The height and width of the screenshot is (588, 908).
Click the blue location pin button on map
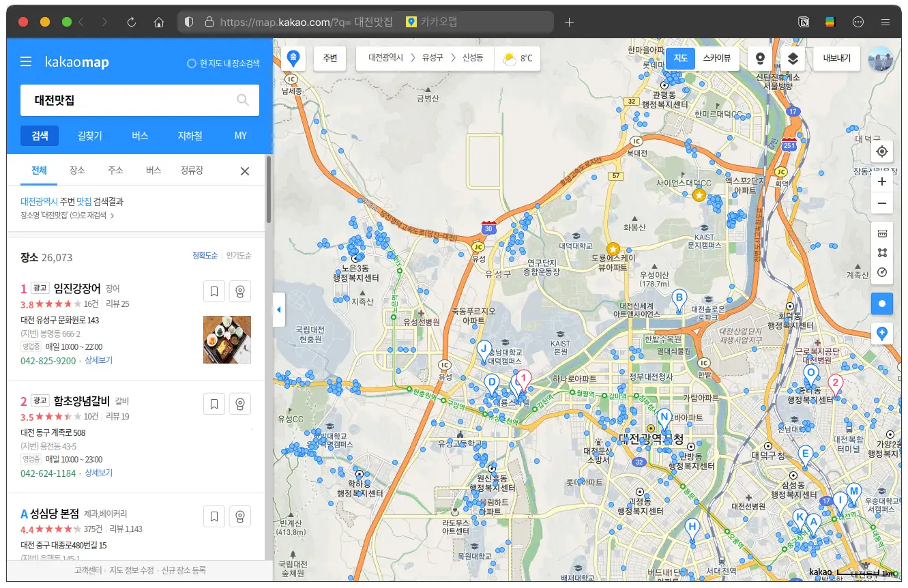[293, 59]
